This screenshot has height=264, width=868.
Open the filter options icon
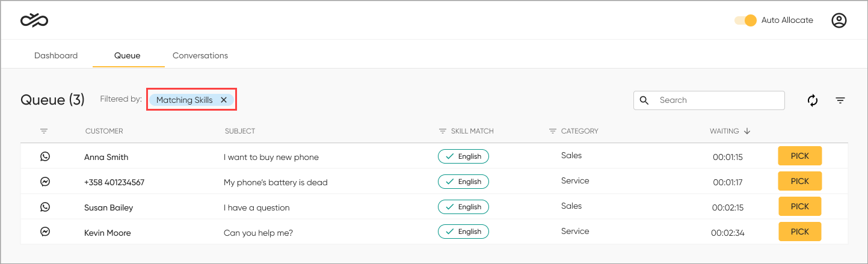click(x=840, y=100)
